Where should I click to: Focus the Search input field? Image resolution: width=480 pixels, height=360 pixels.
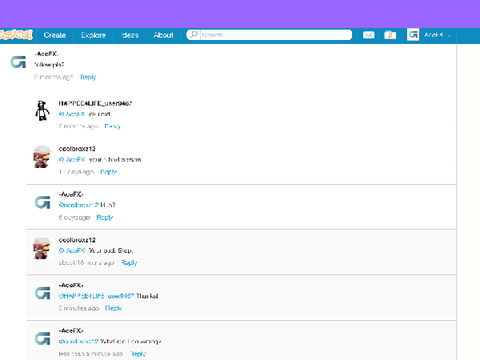276,35
